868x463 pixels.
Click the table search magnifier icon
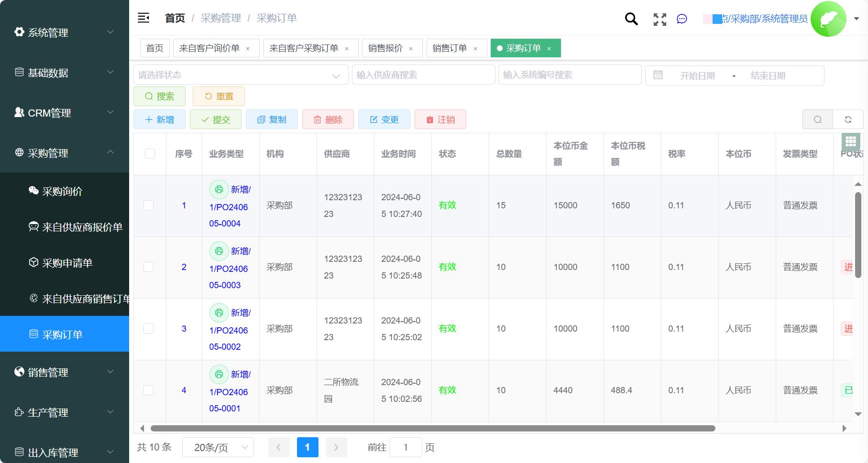click(x=817, y=119)
